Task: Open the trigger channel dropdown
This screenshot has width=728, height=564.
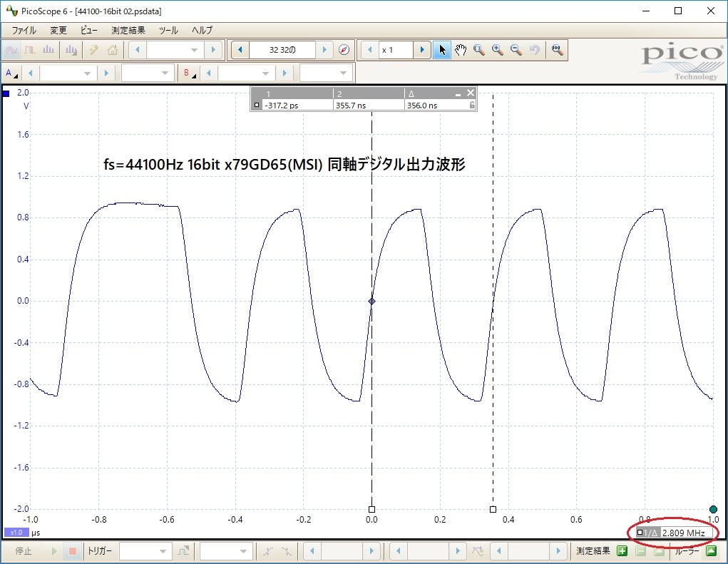Action: tap(243, 551)
